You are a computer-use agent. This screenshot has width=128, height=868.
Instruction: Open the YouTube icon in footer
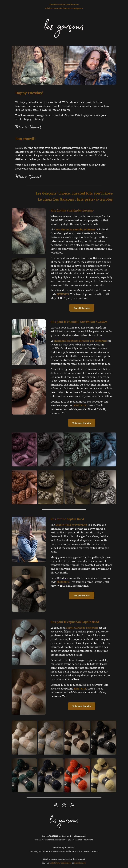[71, 805]
